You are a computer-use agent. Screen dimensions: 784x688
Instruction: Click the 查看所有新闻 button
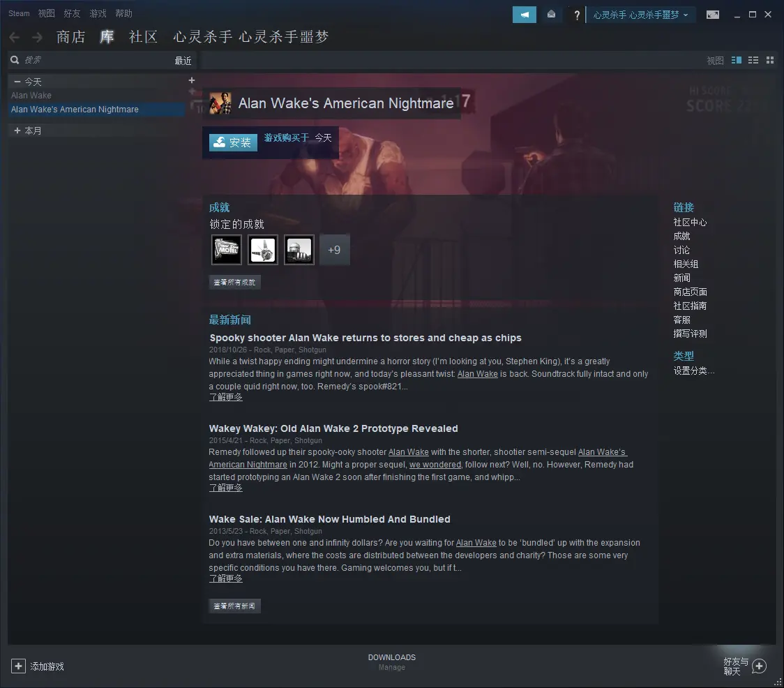[234, 606]
